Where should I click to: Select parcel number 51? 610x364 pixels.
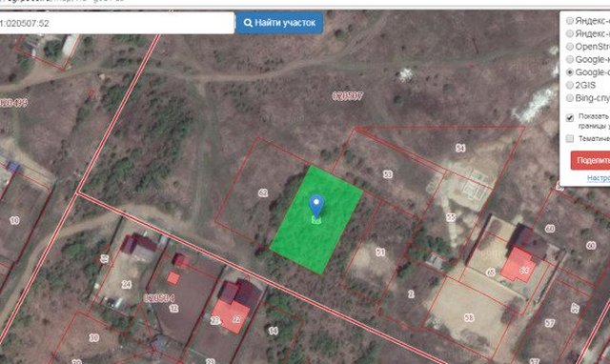[x=380, y=253]
